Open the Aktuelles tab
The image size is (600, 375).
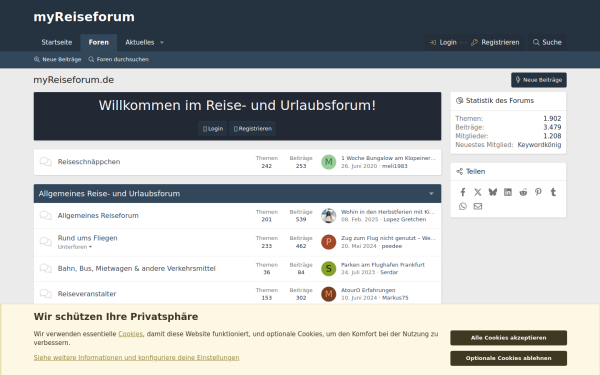tap(140, 42)
